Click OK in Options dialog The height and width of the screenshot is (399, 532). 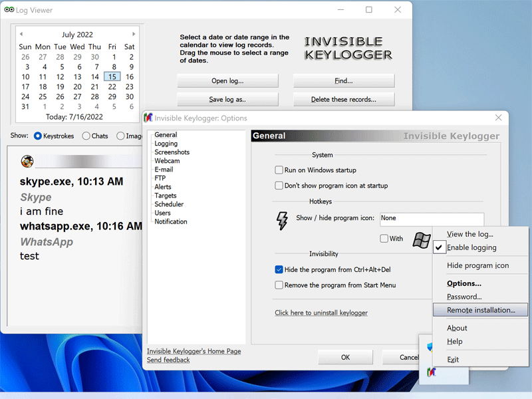tap(345, 357)
